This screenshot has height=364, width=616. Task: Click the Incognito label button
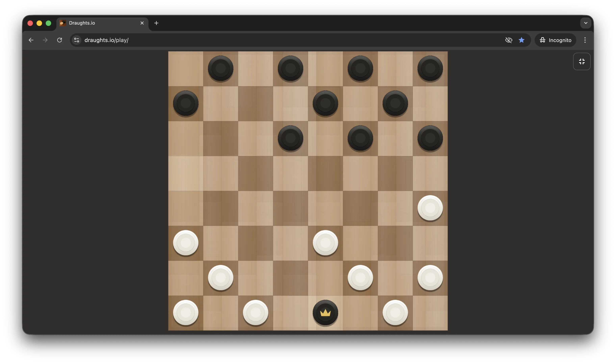click(x=560, y=40)
